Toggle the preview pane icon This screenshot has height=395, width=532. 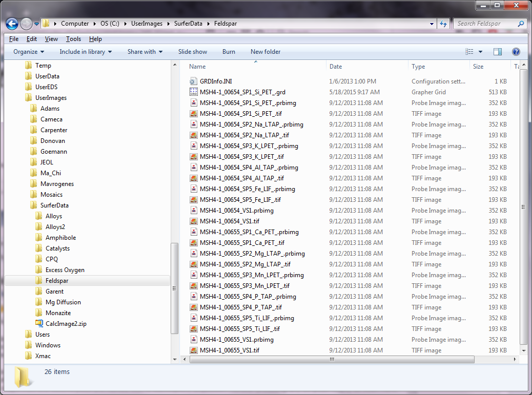[x=497, y=52]
